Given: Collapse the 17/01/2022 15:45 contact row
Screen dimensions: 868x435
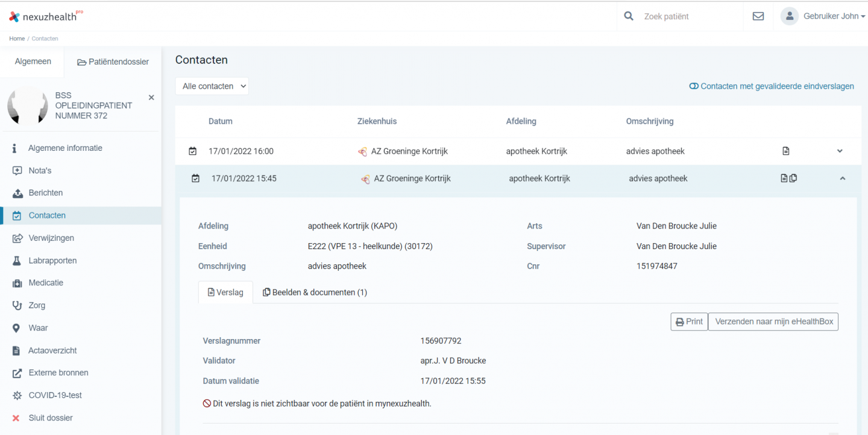Looking at the screenshot, I should pos(843,179).
